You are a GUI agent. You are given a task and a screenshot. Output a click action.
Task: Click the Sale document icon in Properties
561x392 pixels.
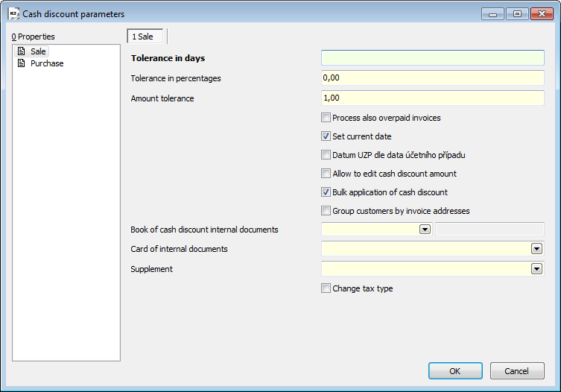[22, 51]
